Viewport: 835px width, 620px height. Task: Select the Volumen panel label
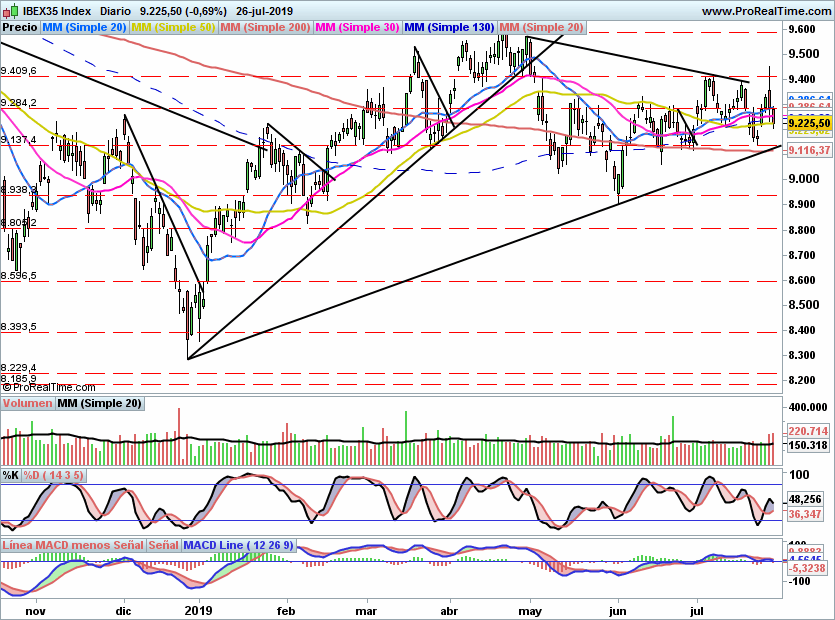coord(27,403)
